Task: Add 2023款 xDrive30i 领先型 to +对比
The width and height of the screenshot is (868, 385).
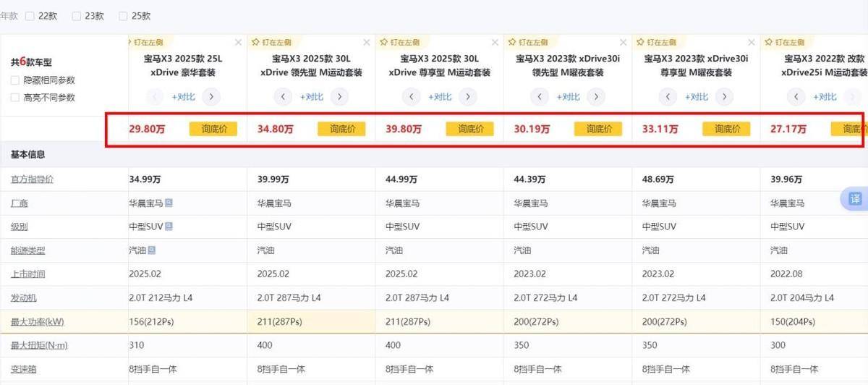Action: 568,97
